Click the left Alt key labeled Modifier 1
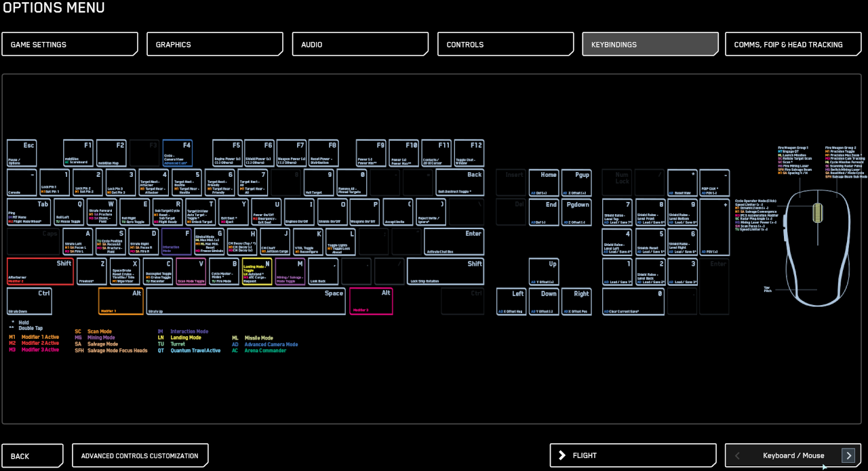The height and width of the screenshot is (471, 868). tap(120, 301)
